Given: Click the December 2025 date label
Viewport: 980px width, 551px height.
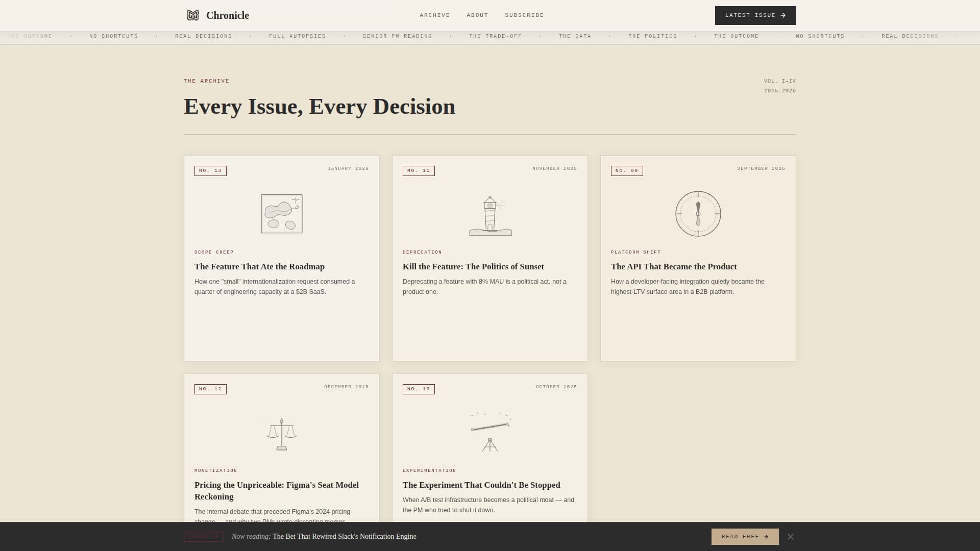Looking at the screenshot, I should point(347,387).
